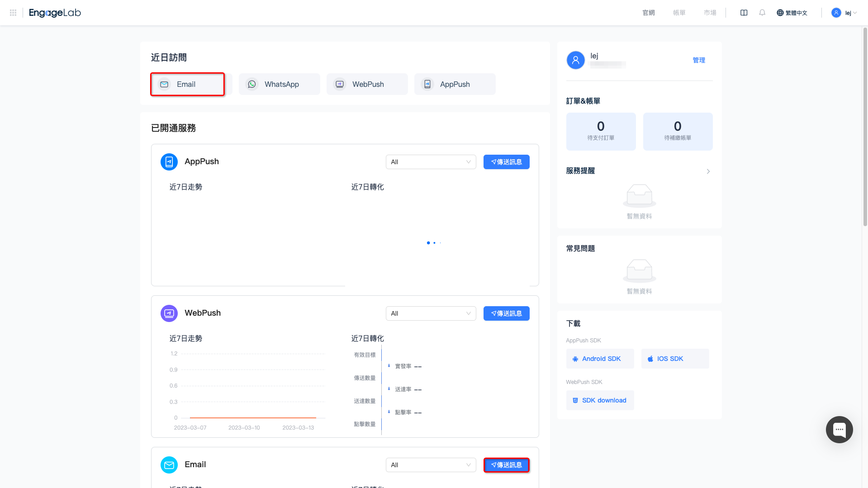Viewport: 868px width, 488px height.
Task: Open the 待補繳帳單 card
Action: pos(678,132)
